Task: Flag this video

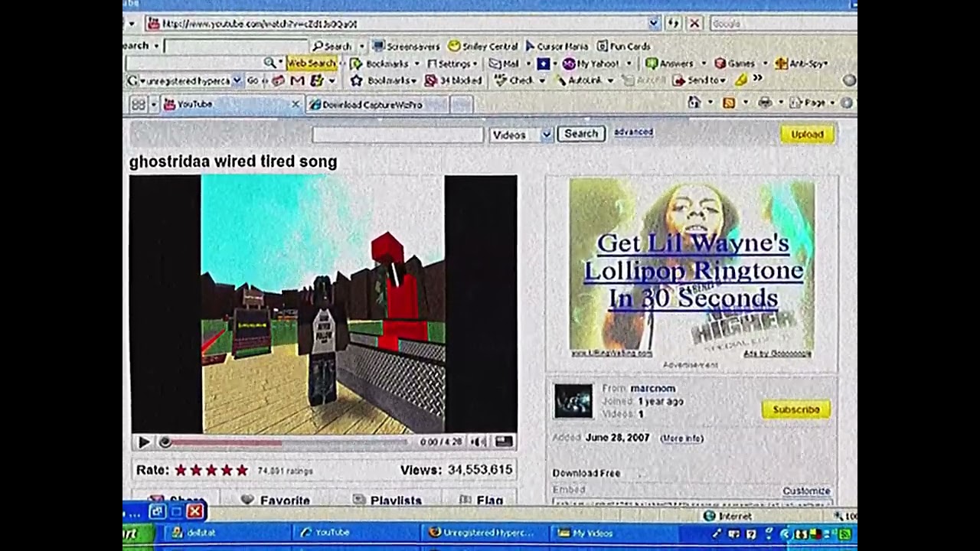Action: click(482, 500)
